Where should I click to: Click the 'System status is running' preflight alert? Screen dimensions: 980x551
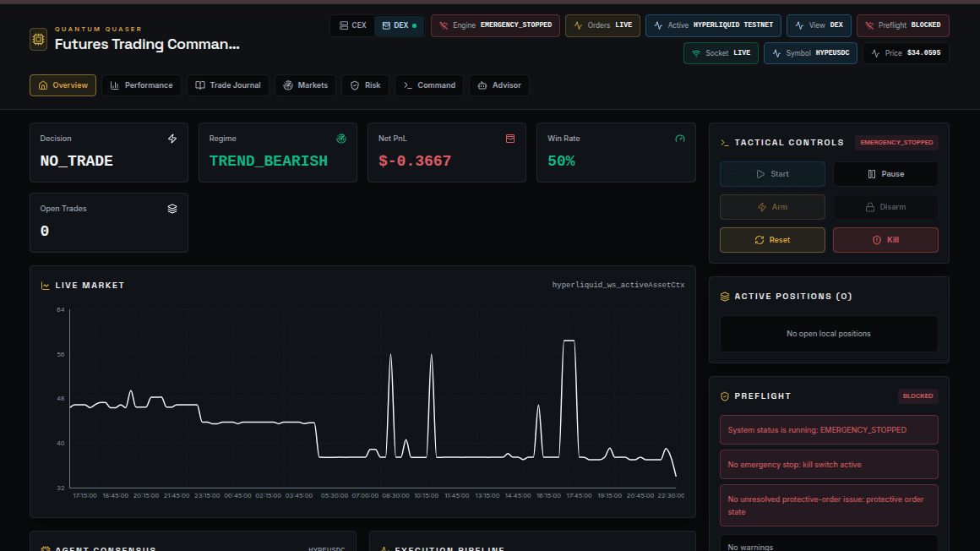[829, 430]
